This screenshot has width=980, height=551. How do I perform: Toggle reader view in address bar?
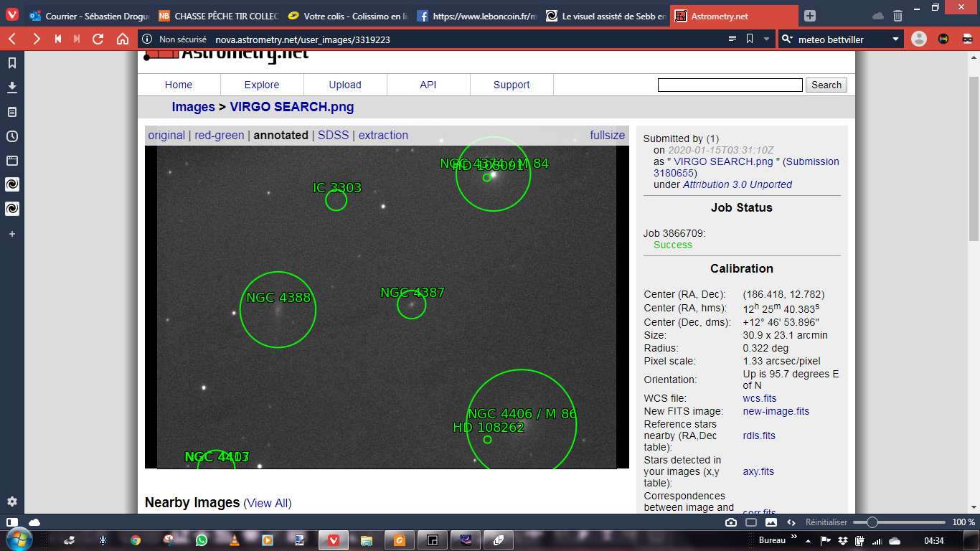(x=732, y=39)
